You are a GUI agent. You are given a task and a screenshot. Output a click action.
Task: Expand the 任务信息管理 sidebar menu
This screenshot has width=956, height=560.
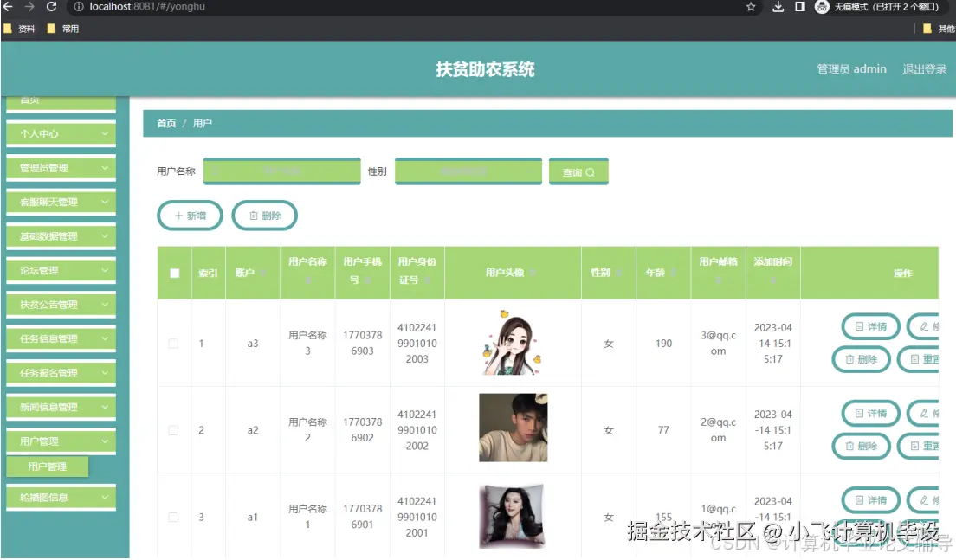pyautogui.click(x=61, y=338)
